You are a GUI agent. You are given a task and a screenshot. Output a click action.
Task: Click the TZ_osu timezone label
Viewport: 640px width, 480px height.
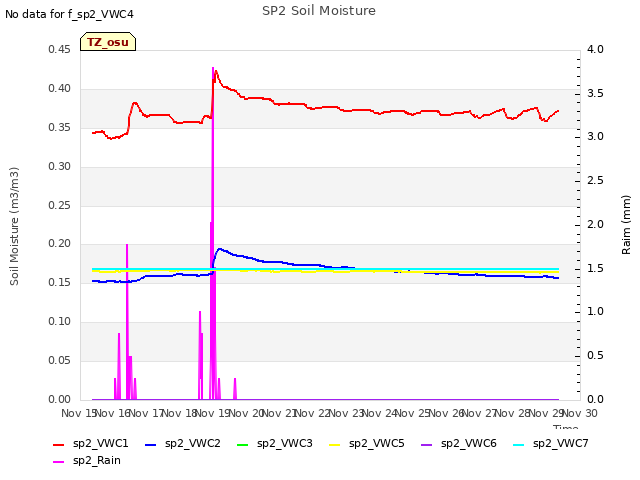(108, 42)
